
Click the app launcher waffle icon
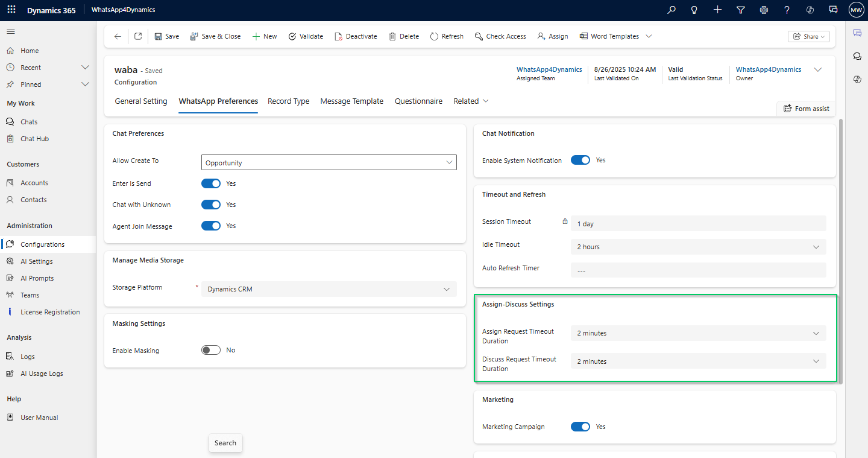tap(11, 10)
